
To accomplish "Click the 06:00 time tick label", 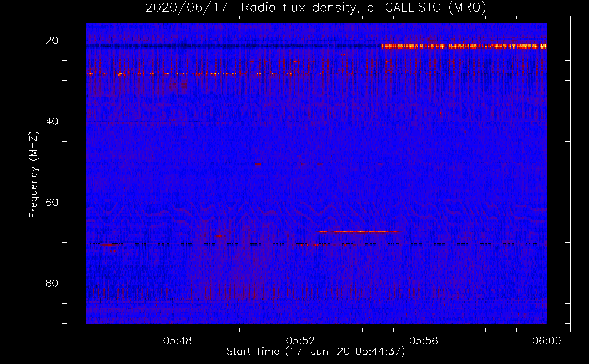I will (546, 341).
